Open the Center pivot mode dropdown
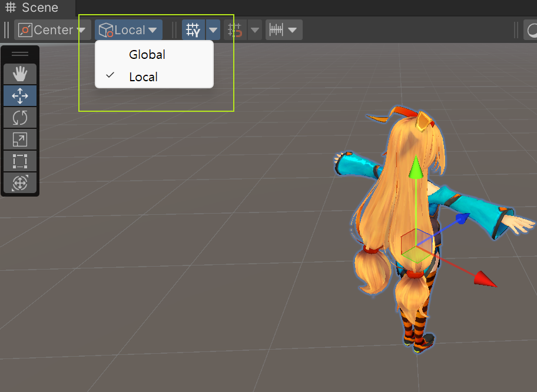The width and height of the screenshot is (537, 392). click(52, 30)
